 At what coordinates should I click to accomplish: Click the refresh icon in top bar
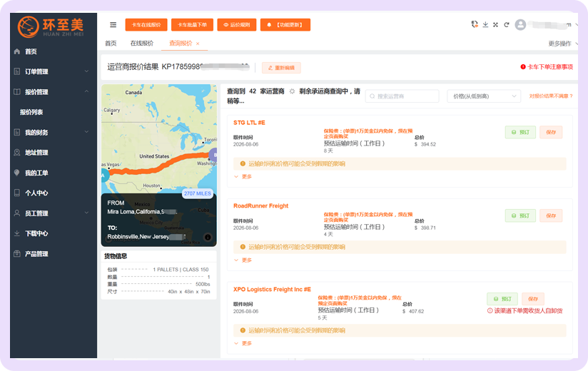506,25
